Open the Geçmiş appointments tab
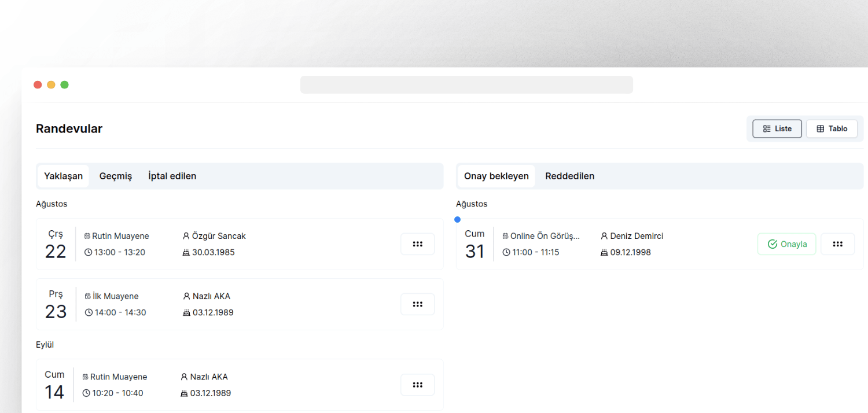 click(116, 176)
